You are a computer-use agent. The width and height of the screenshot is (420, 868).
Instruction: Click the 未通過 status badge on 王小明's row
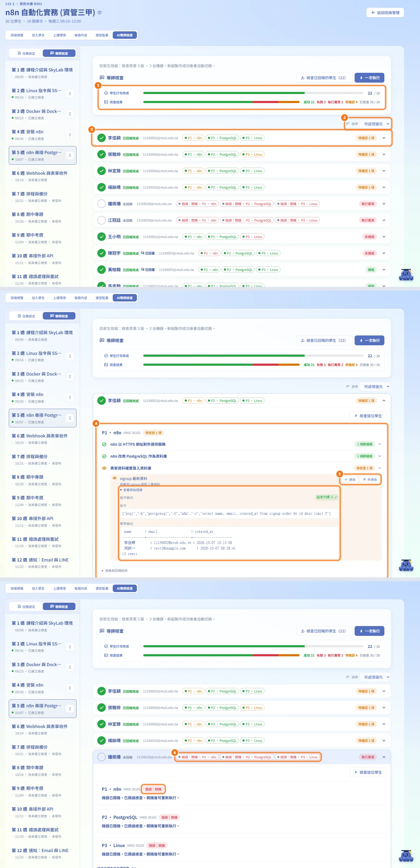tap(369, 237)
